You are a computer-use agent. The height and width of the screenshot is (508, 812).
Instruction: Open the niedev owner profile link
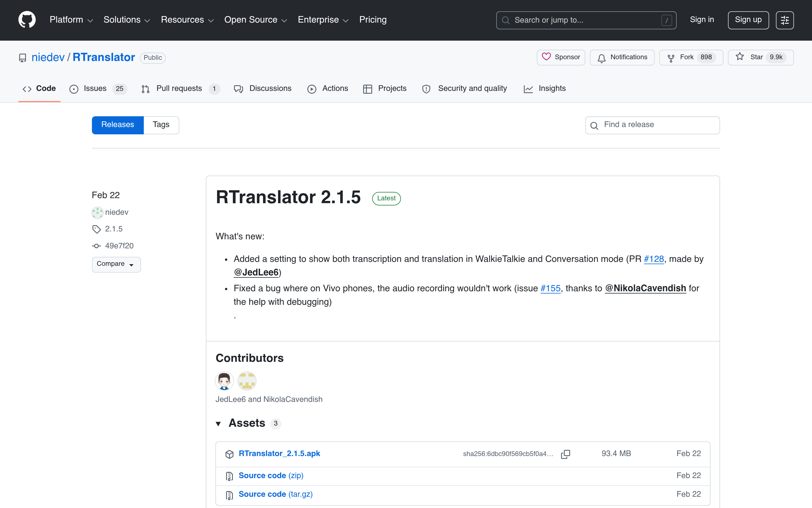48,58
